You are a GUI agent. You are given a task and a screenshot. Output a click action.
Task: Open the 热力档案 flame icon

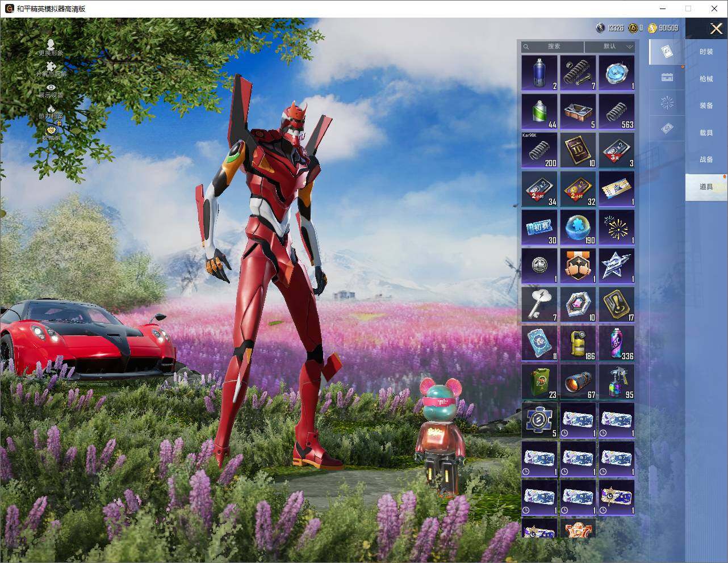point(51,111)
